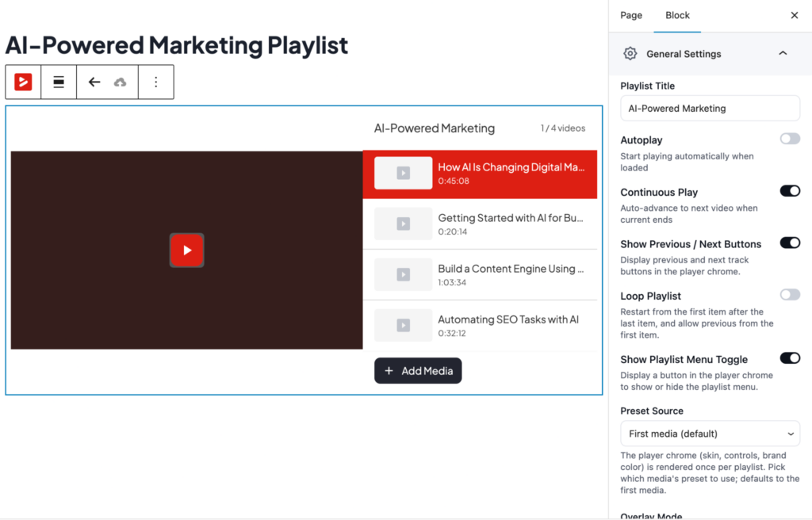Select 'Build a Content Engine Using ...' title
This screenshot has width=812, height=520.
pos(511,269)
